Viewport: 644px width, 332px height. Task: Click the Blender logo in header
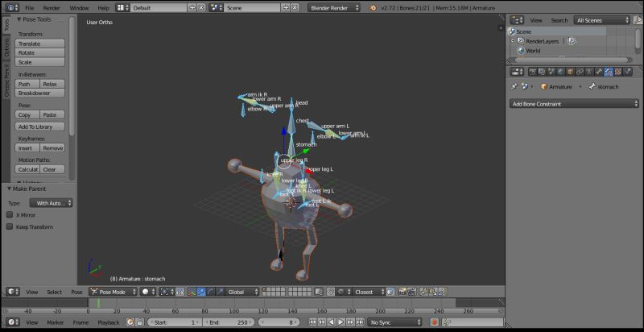(373, 8)
